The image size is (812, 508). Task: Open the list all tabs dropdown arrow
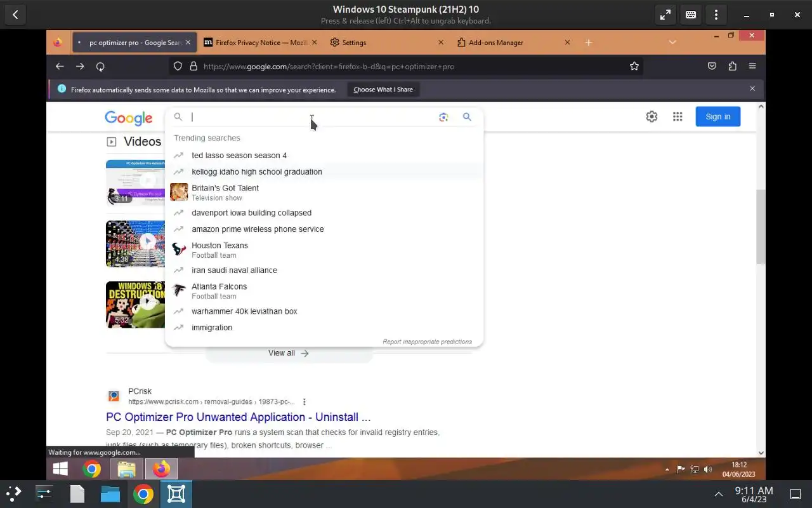pos(672,43)
